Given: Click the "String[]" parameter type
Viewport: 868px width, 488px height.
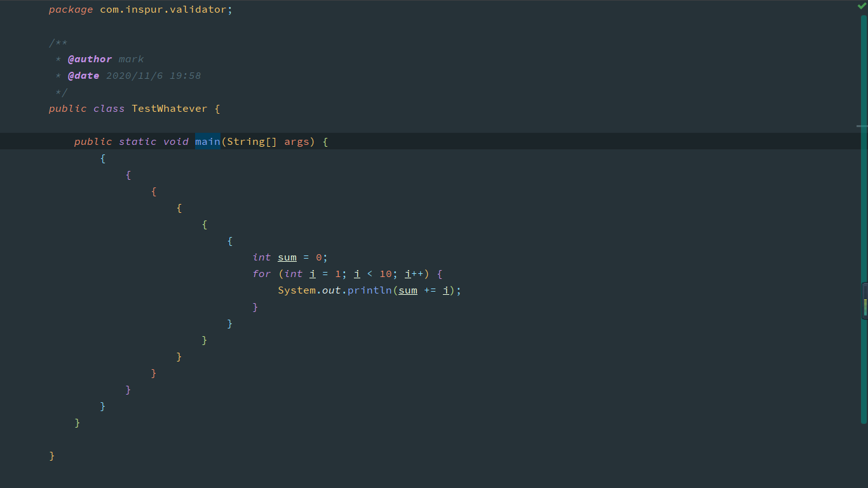Looking at the screenshot, I should pyautogui.click(x=252, y=142).
